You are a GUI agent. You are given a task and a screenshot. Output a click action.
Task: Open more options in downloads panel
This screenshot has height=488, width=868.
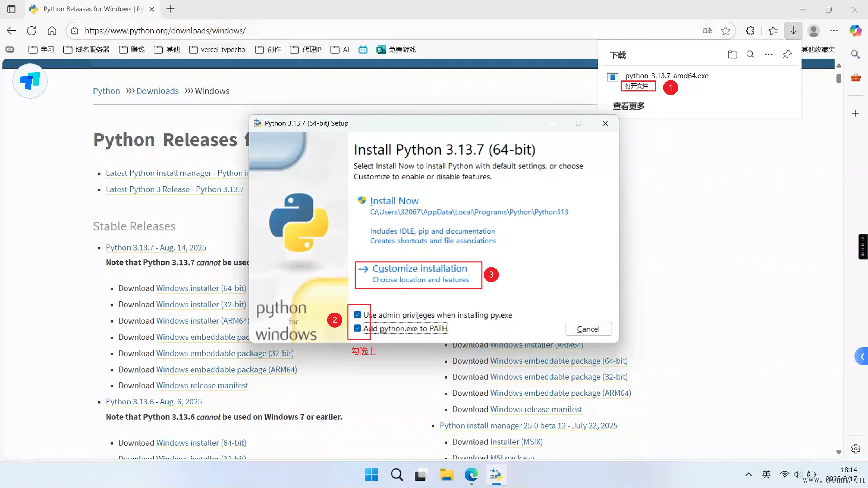pyautogui.click(x=769, y=55)
